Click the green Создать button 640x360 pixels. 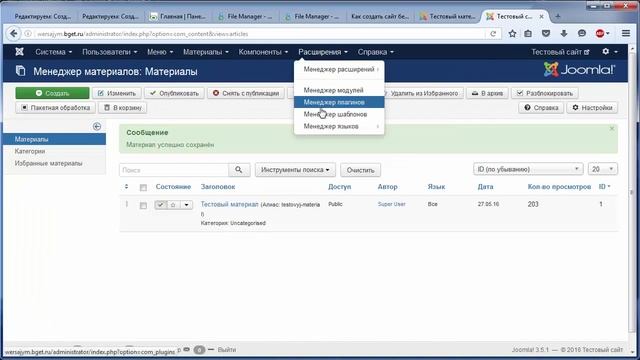52,93
